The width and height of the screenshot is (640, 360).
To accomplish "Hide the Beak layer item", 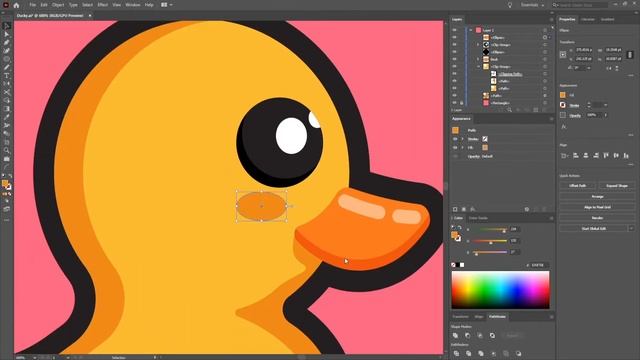I will [455, 59].
